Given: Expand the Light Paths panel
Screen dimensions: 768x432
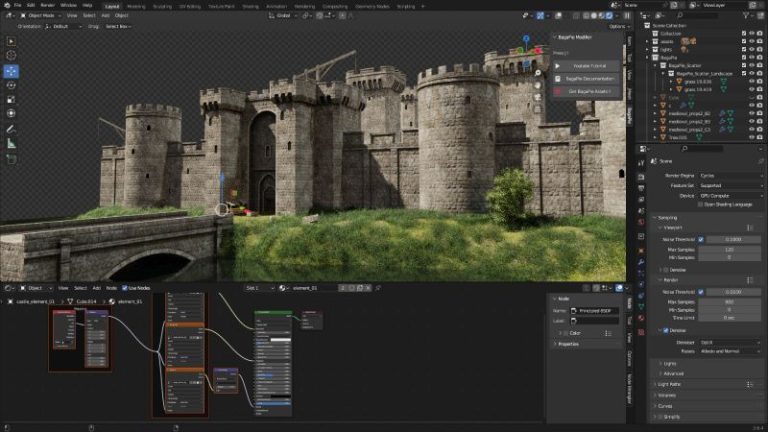Looking at the screenshot, I should pyautogui.click(x=670, y=384).
